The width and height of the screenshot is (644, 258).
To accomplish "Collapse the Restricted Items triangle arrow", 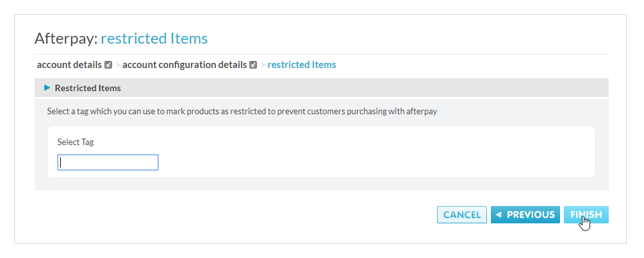I will click(x=47, y=88).
